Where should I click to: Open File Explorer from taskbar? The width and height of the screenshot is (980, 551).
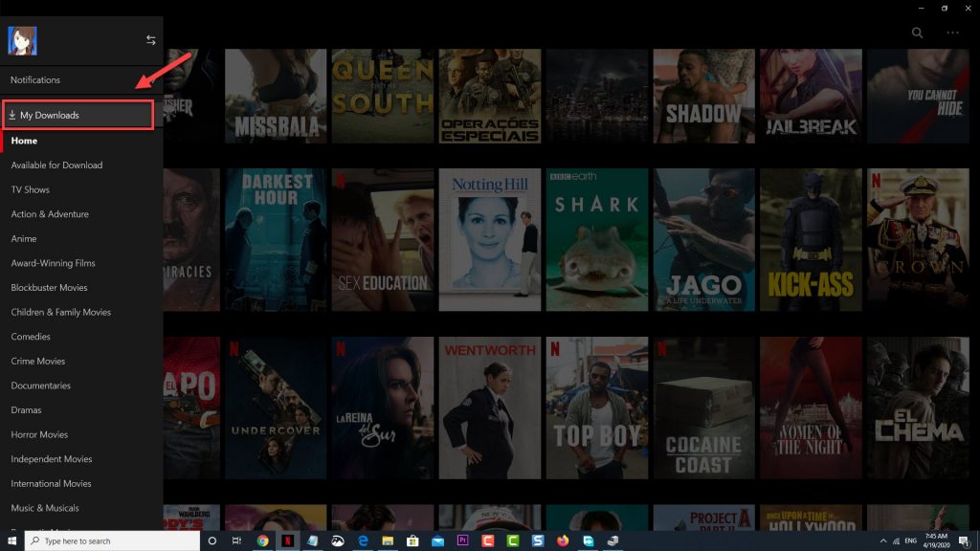(x=388, y=541)
